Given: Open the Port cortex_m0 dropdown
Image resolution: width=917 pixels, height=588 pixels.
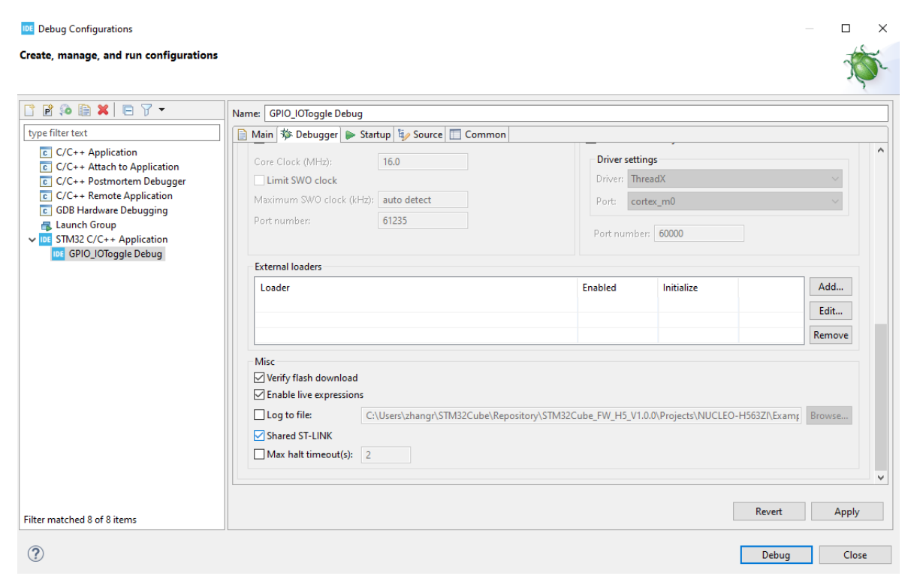Looking at the screenshot, I should pyautogui.click(x=735, y=201).
